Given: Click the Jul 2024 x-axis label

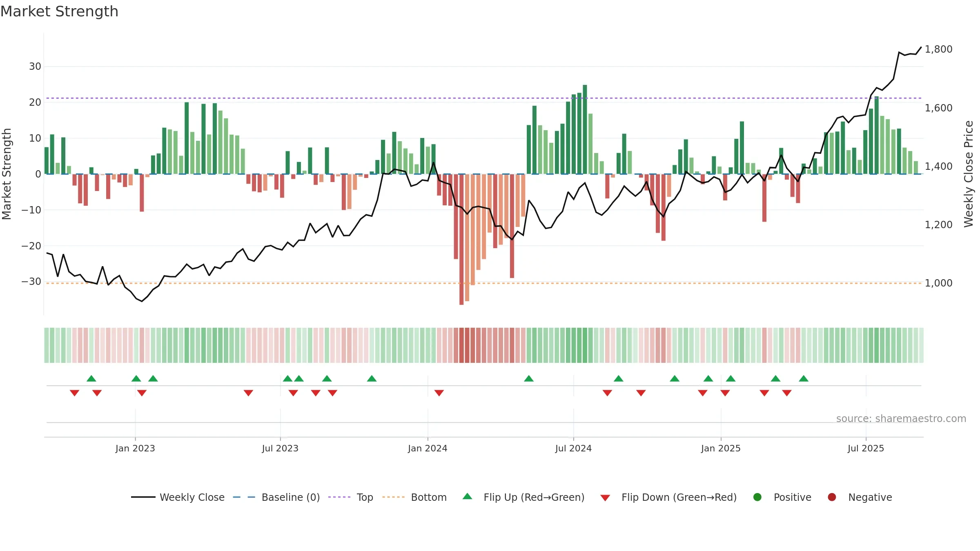Looking at the screenshot, I should click(573, 448).
